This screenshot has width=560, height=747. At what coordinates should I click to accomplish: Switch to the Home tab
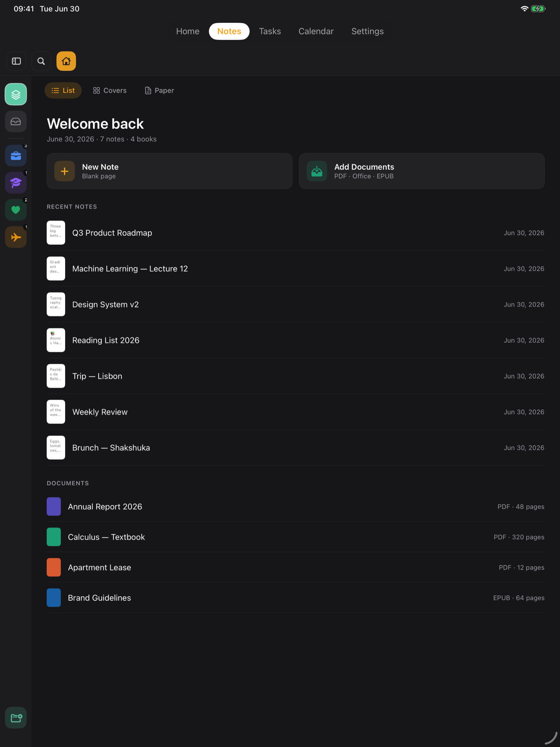click(x=188, y=31)
